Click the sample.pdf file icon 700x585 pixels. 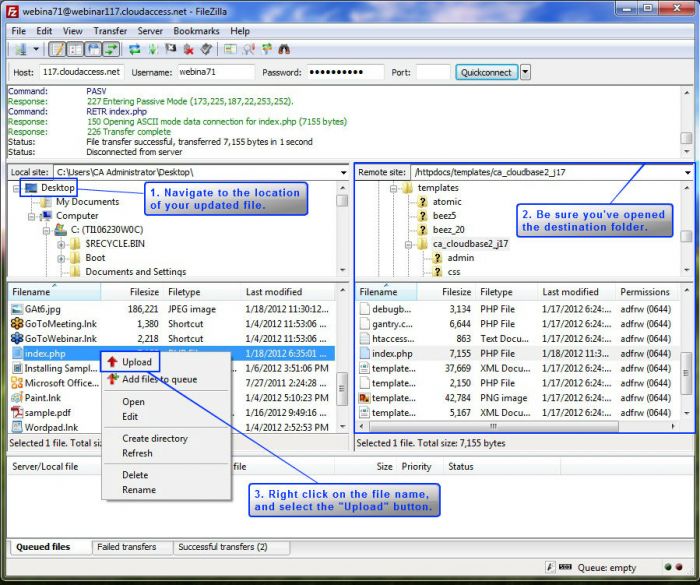click(x=17, y=412)
